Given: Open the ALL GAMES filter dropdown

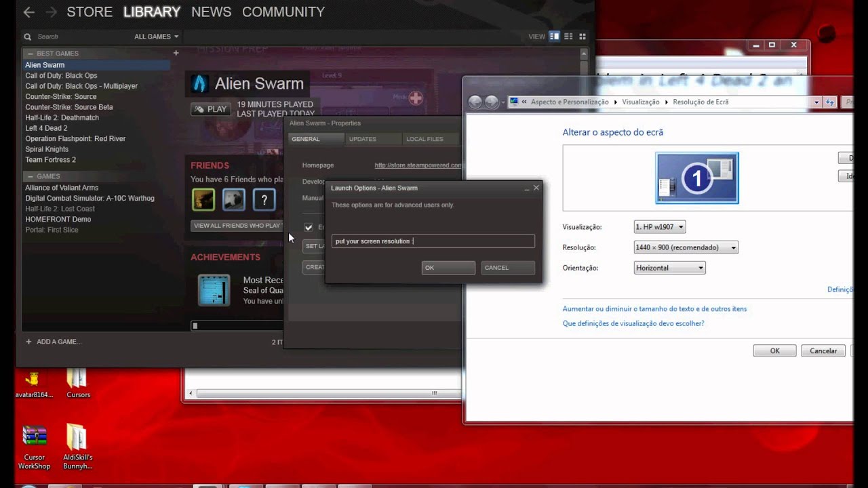Looking at the screenshot, I should 157,37.
